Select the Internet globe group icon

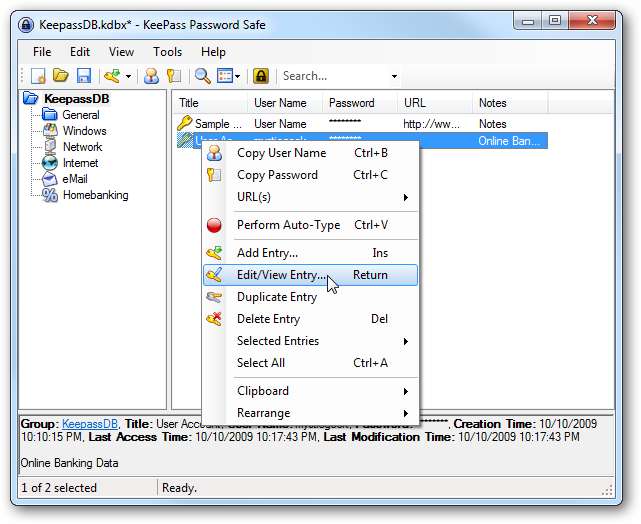coord(50,163)
